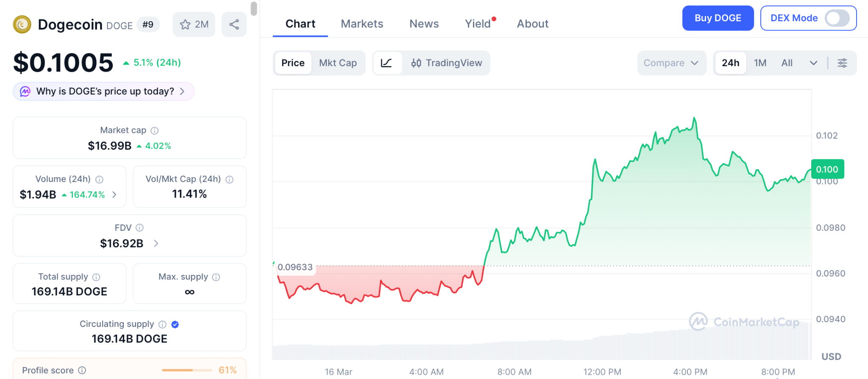Open chart settings sliders icon
Screen dimensions: 868x379
[842, 63]
